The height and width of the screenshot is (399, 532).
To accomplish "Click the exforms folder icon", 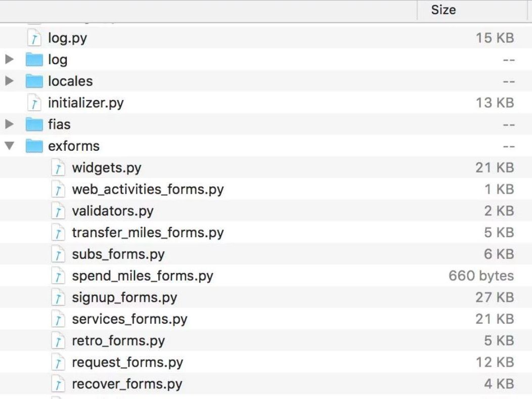I will pyautogui.click(x=34, y=147).
